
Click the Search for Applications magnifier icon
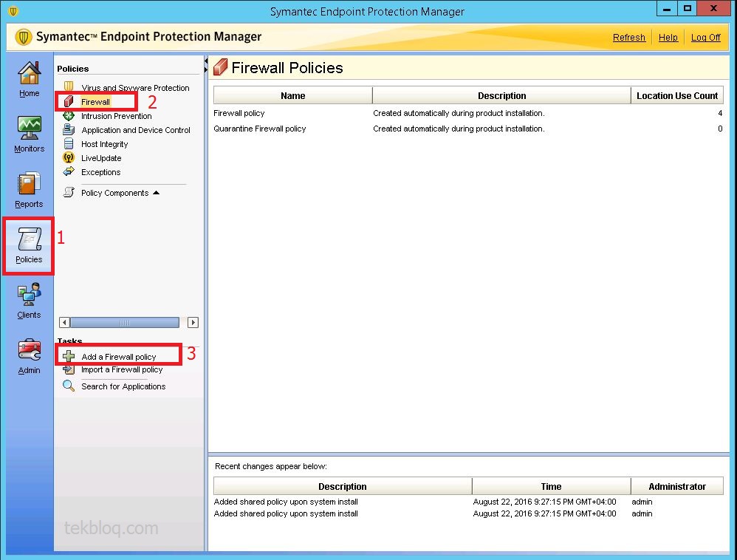click(69, 386)
